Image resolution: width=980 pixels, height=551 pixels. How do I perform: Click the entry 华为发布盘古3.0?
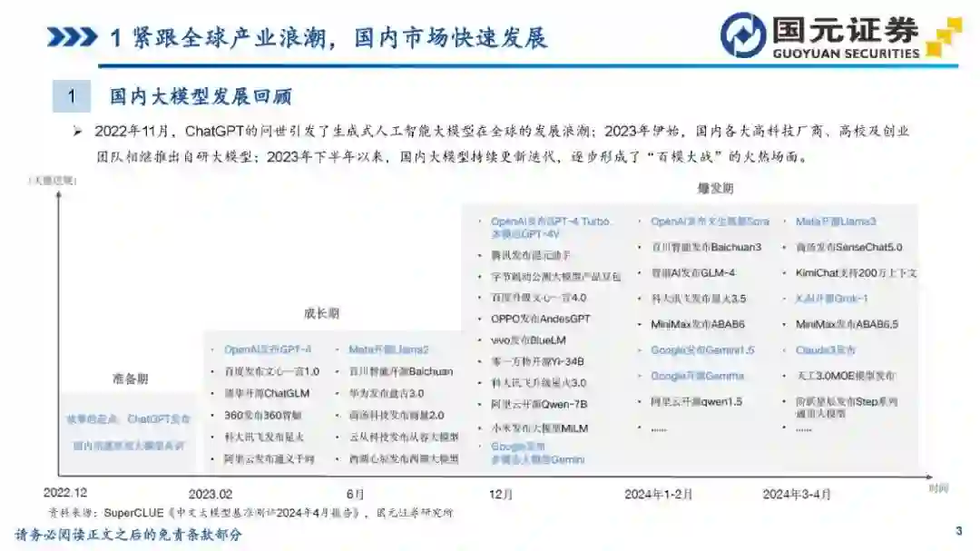click(387, 393)
